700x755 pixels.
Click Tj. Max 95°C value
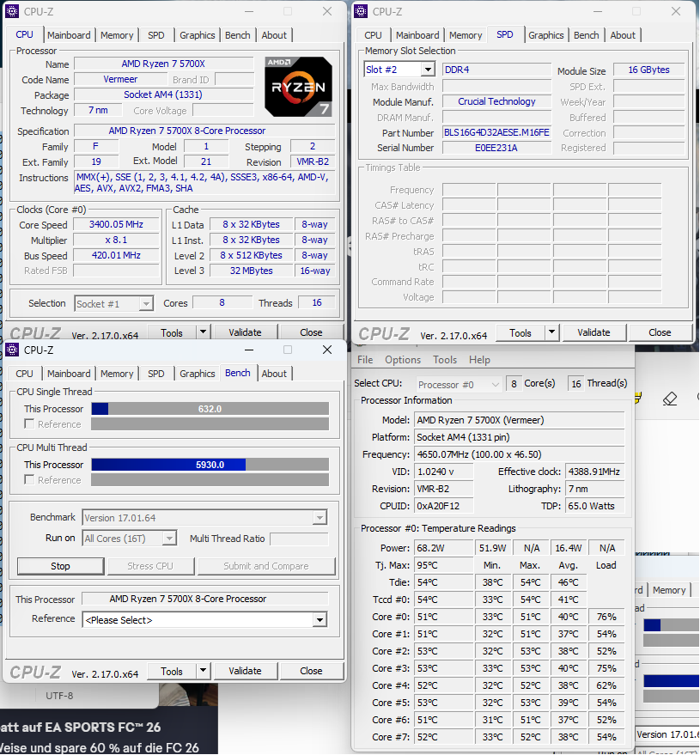444,565
